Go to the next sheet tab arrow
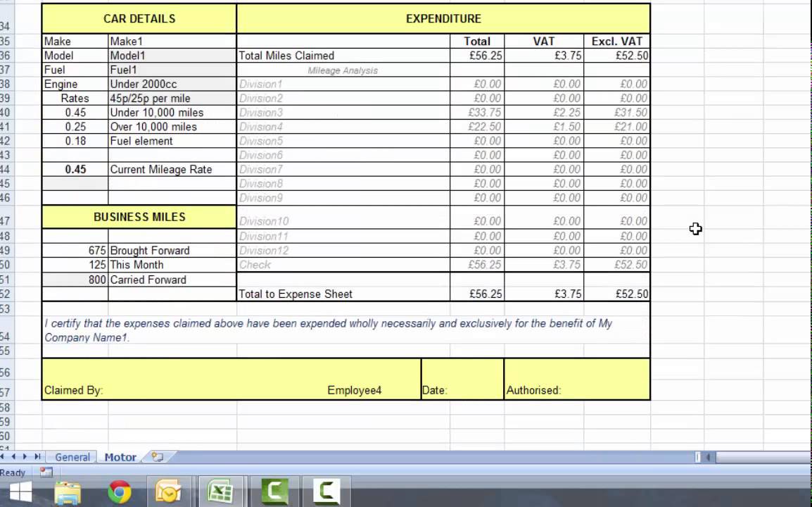Image resolution: width=812 pixels, height=507 pixels. [25, 457]
